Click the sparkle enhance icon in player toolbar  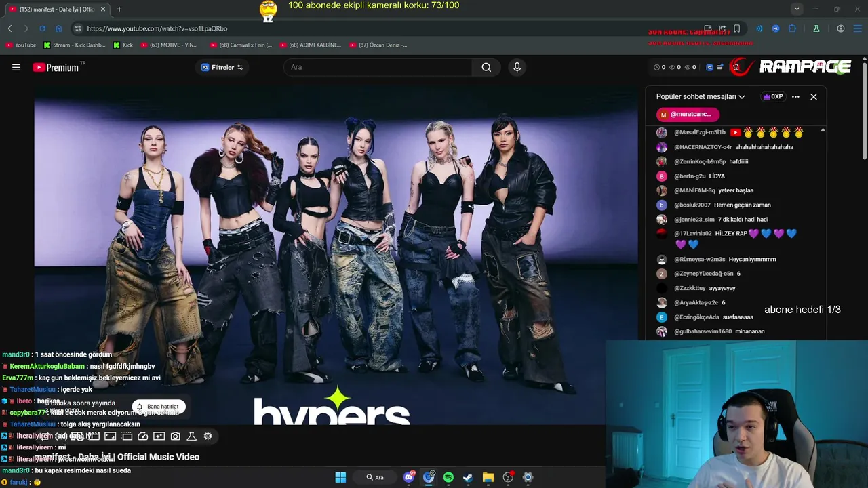(159, 436)
